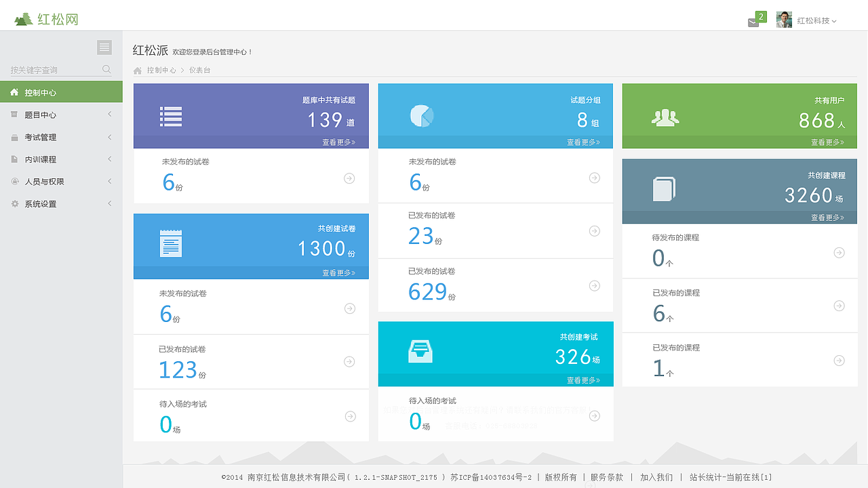
Task: Open 版权所有 footer link
Action: click(x=561, y=477)
